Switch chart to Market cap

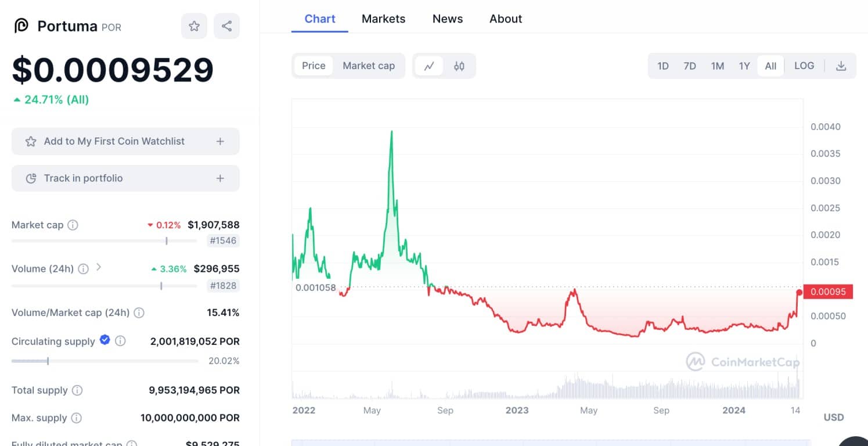click(x=369, y=66)
